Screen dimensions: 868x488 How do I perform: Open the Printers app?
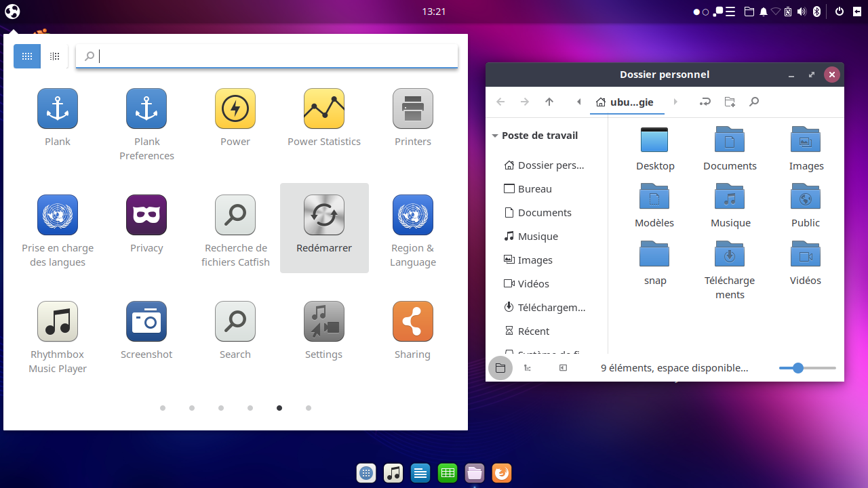tap(412, 109)
